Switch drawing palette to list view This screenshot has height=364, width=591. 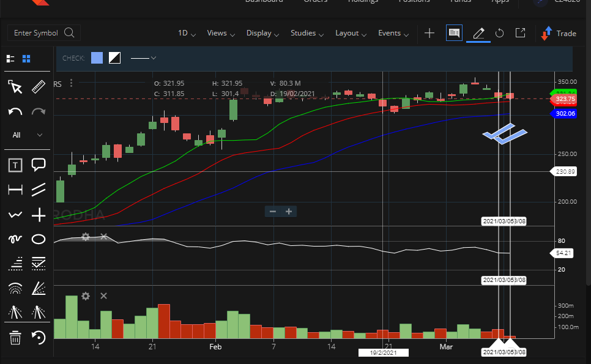(x=10, y=59)
